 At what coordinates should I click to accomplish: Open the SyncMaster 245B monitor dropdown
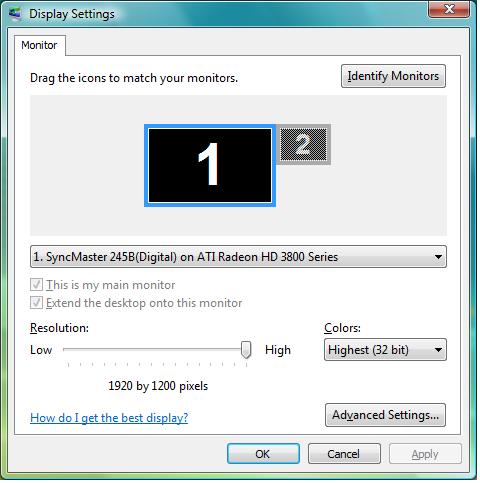click(238, 257)
